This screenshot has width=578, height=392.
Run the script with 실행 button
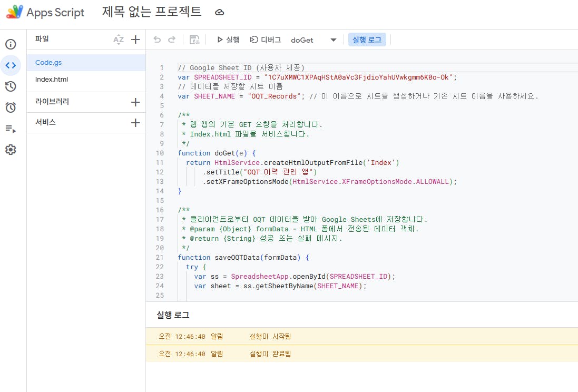pyautogui.click(x=228, y=40)
